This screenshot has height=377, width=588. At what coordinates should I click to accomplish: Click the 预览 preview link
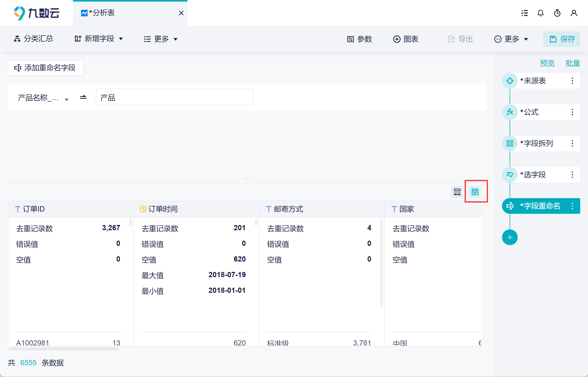pyautogui.click(x=547, y=63)
